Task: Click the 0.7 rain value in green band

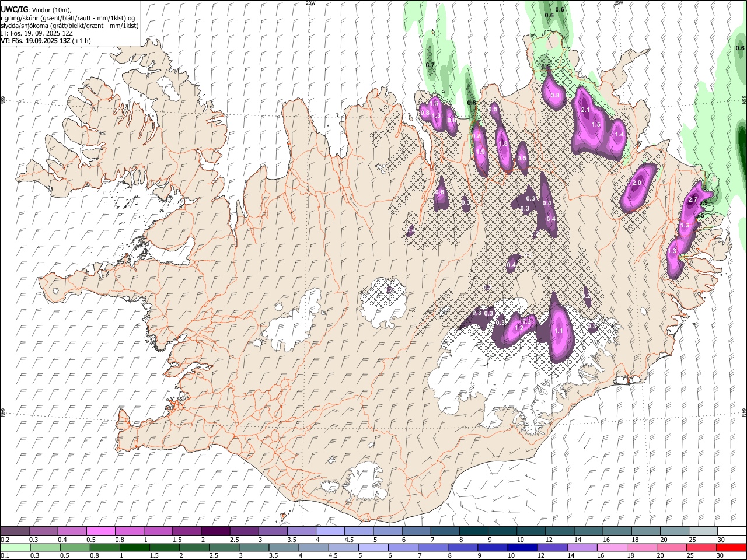Action: pyautogui.click(x=431, y=65)
